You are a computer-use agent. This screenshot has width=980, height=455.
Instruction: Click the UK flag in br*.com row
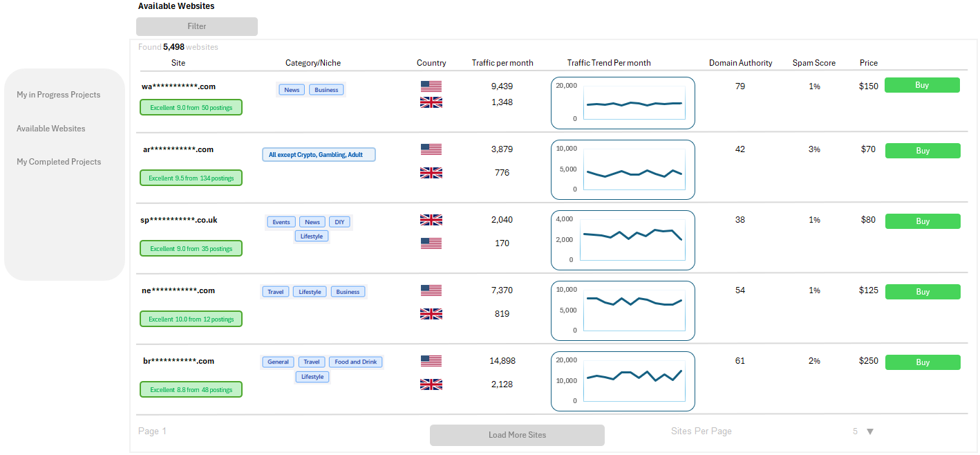[x=431, y=384]
